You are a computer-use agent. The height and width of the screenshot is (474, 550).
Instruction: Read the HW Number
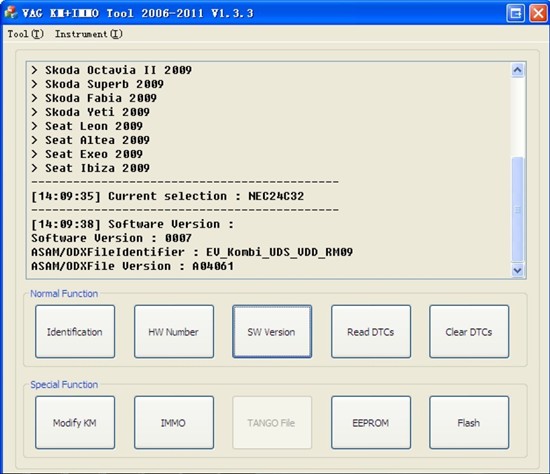(174, 332)
